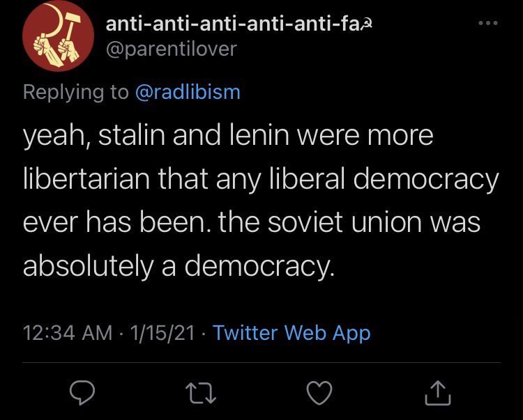Click the 'Replying to' label

pyautogui.click(x=76, y=92)
